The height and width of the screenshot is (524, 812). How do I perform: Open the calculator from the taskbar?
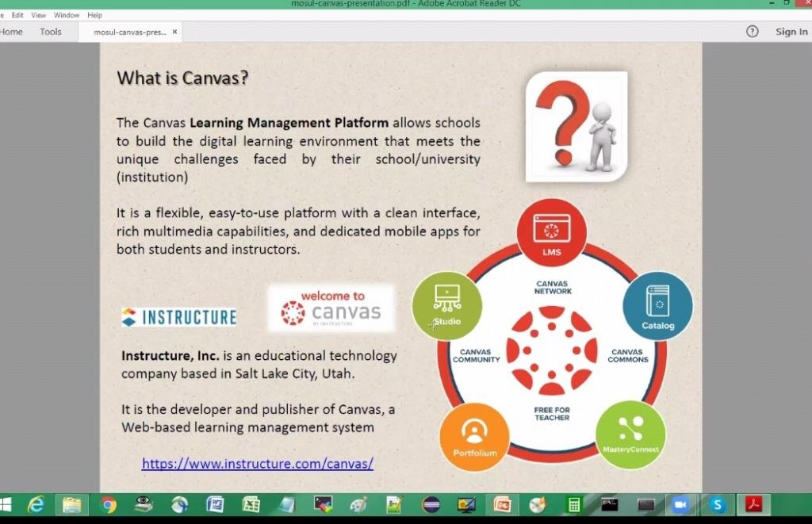pyautogui.click(x=573, y=504)
